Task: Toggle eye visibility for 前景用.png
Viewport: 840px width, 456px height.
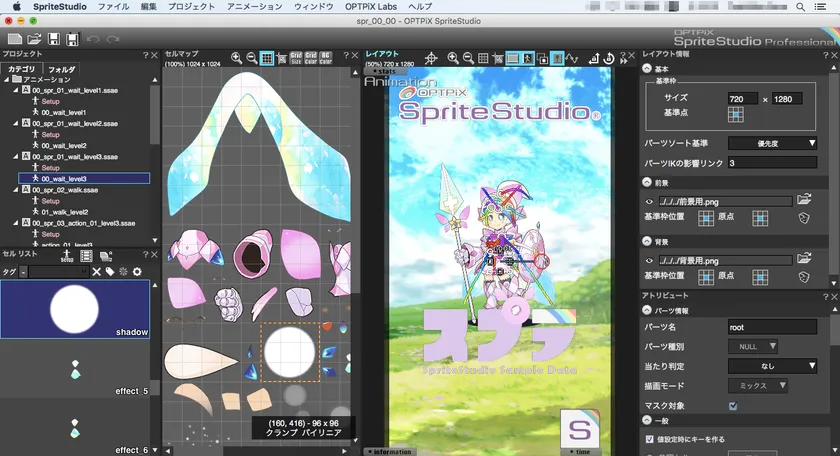Action: pyautogui.click(x=650, y=201)
